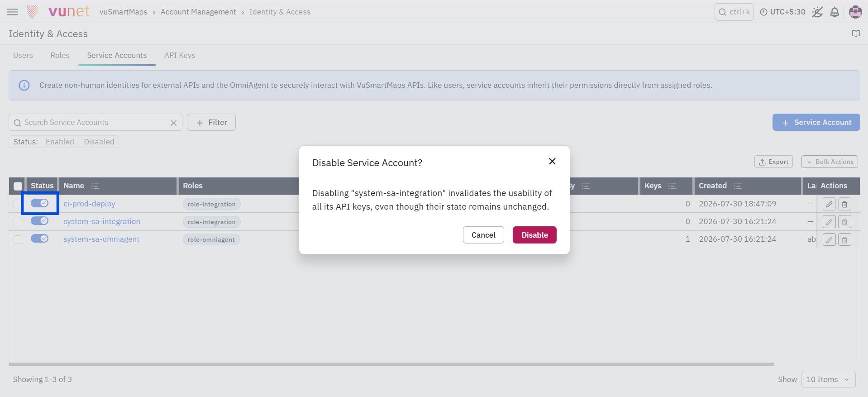Delete the system-sa-omniagent account
This screenshot has width=868, height=397.
[844, 239]
